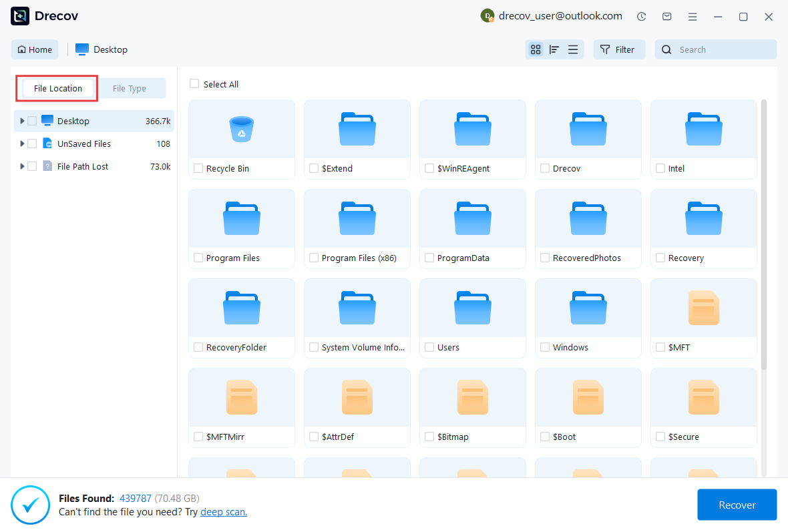This screenshot has height=532, width=788.
Task: Open the deep scan link
Action: coord(223,511)
